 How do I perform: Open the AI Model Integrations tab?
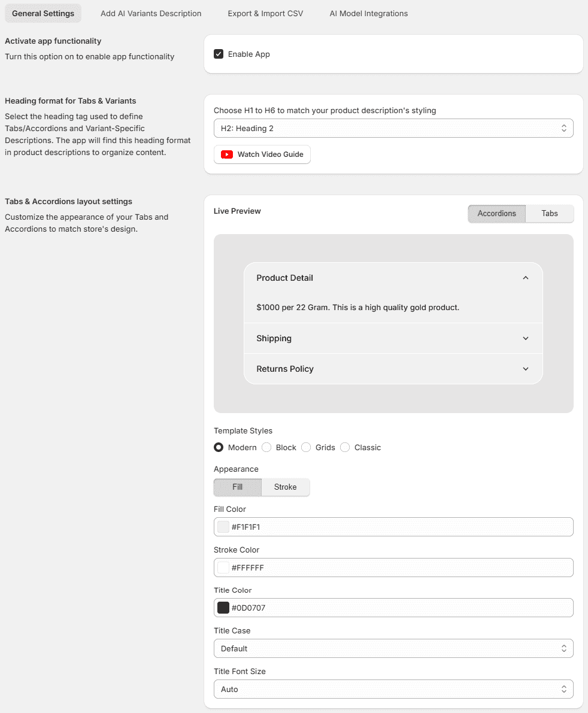click(368, 13)
